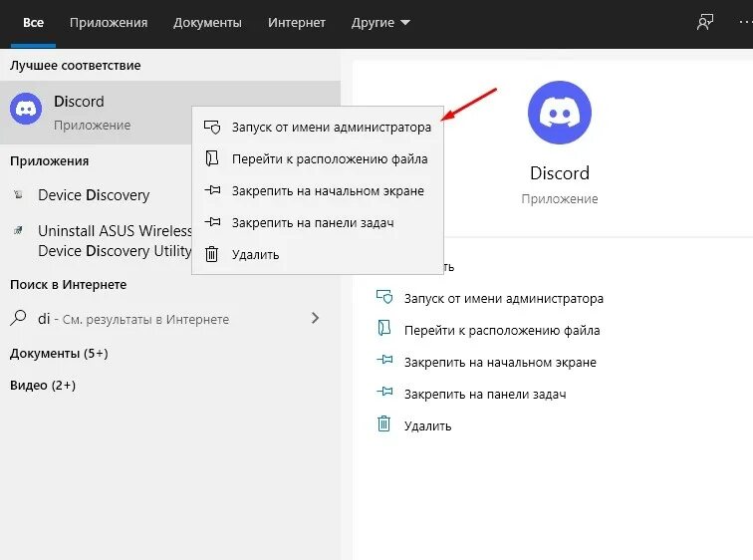Click the pin-to-taskbar icon in context menu
753x560 pixels.
point(212,222)
